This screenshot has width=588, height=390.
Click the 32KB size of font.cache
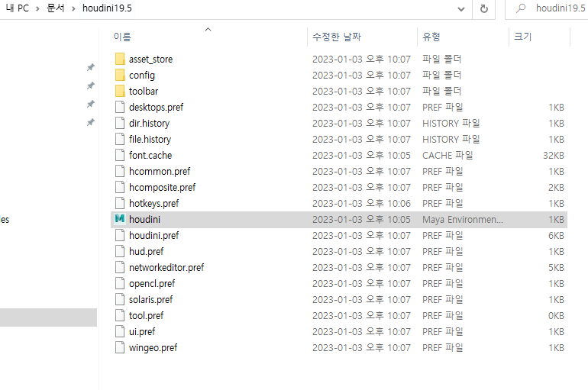[x=554, y=155]
